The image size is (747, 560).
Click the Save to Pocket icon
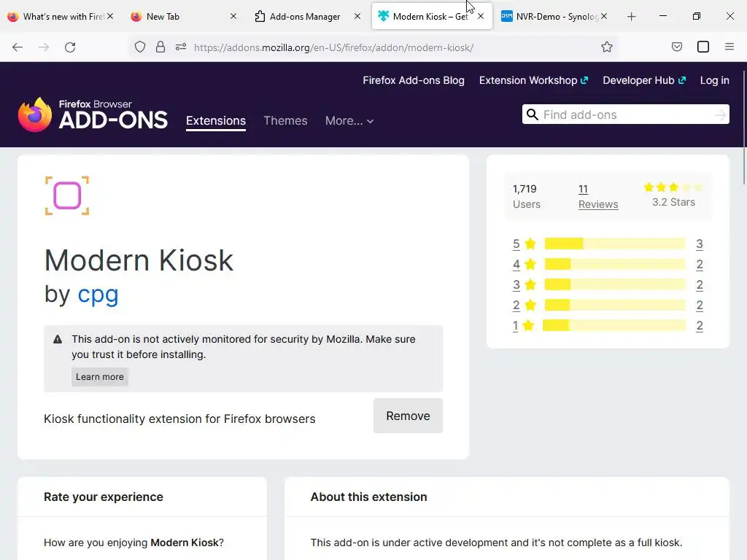677,47
